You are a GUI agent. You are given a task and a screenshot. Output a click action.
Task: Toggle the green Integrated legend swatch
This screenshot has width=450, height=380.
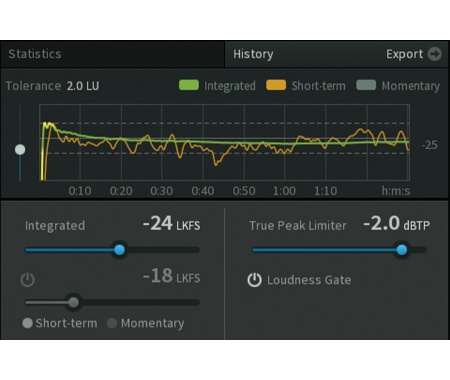(x=189, y=85)
